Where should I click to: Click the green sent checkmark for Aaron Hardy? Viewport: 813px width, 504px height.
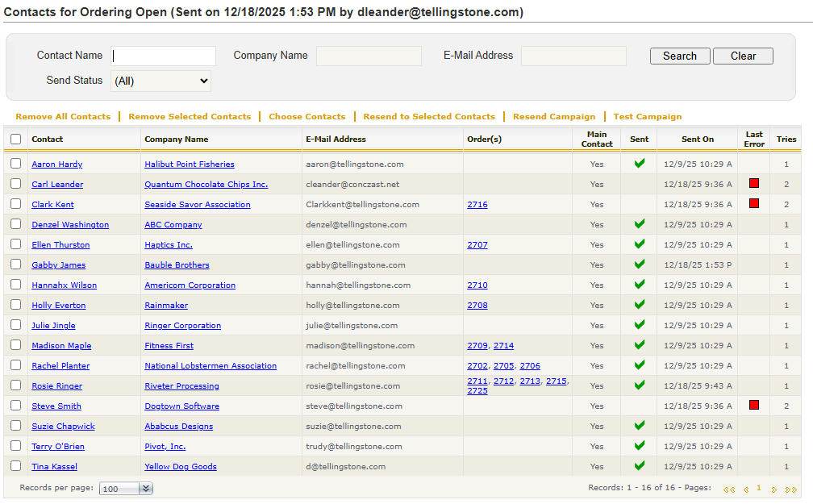coord(640,164)
